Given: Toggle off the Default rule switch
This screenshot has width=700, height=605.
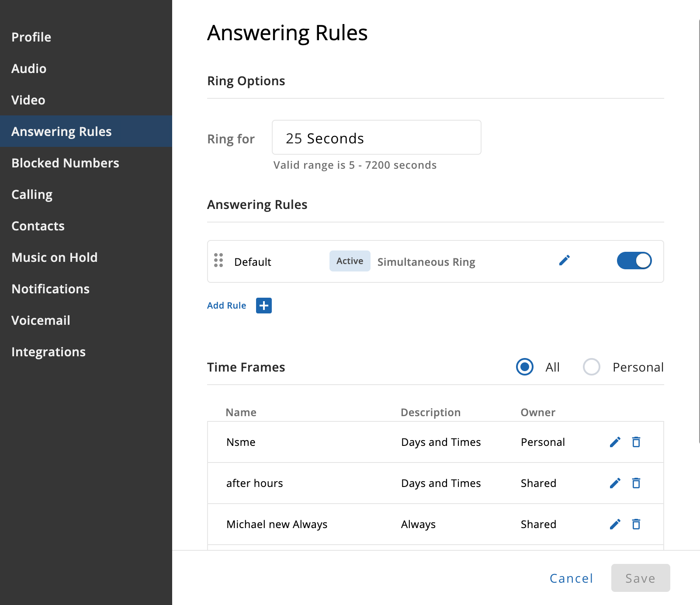Looking at the screenshot, I should click(x=634, y=261).
